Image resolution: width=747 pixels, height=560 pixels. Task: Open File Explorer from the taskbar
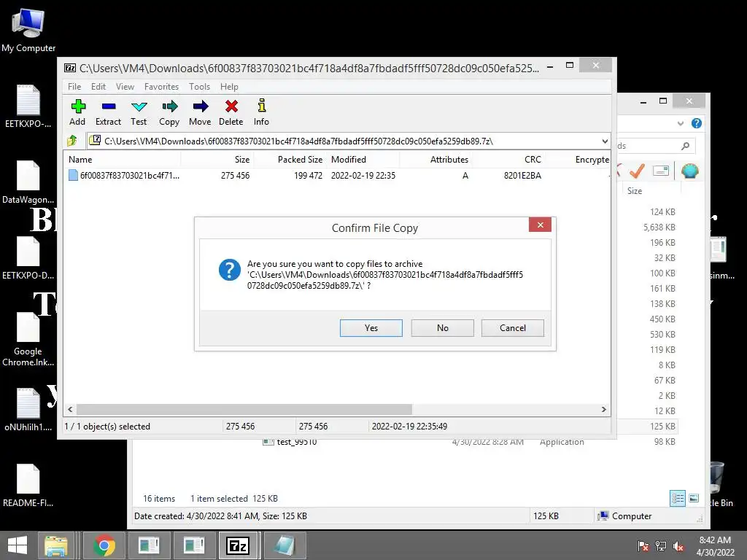pos(56,545)
